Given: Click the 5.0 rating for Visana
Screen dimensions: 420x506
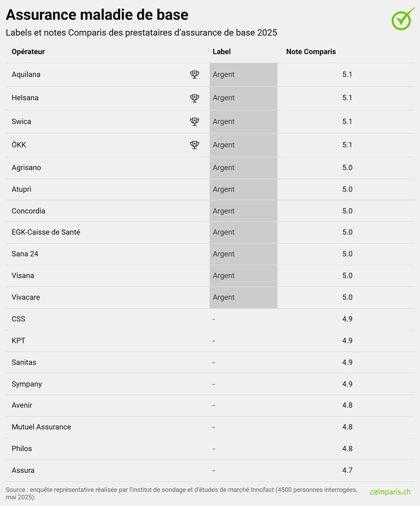Looking at the screenshot, I should pyautogui.click(x=347, y=275).
